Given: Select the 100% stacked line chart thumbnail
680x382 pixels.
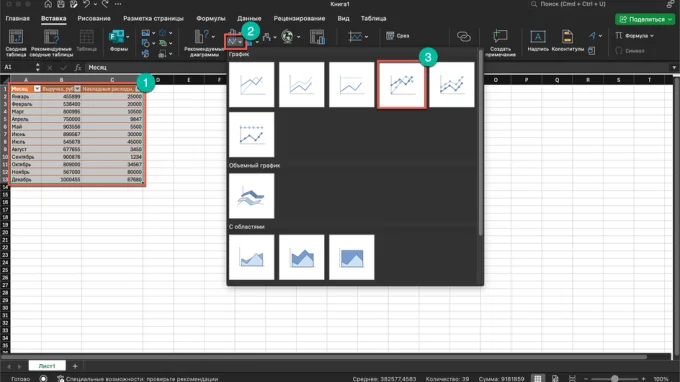Looking at the screenshot, I should click(x=352, y=85).
